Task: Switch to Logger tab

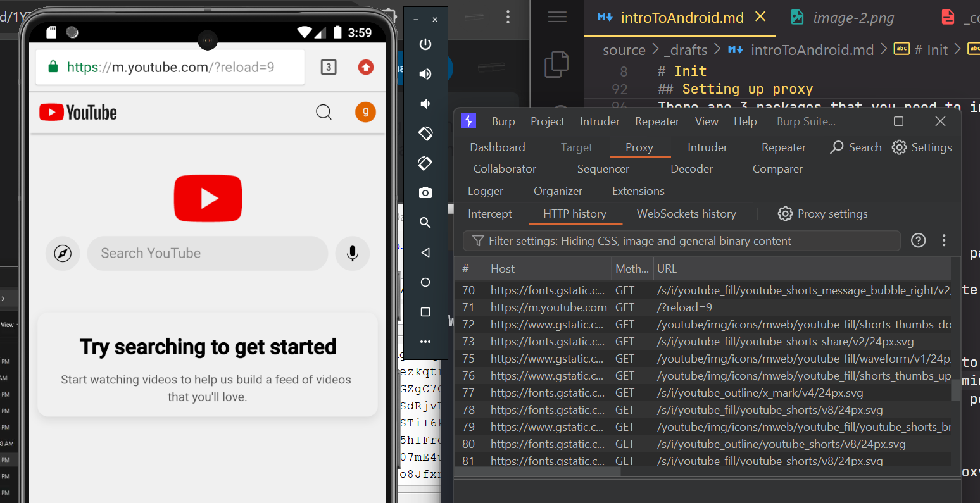Action: coord(486,191)
